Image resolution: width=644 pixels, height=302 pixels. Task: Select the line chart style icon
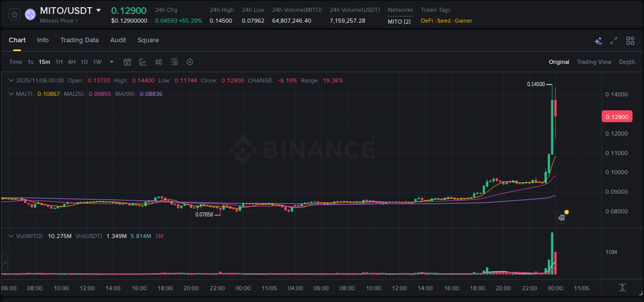tap(142, 61)
